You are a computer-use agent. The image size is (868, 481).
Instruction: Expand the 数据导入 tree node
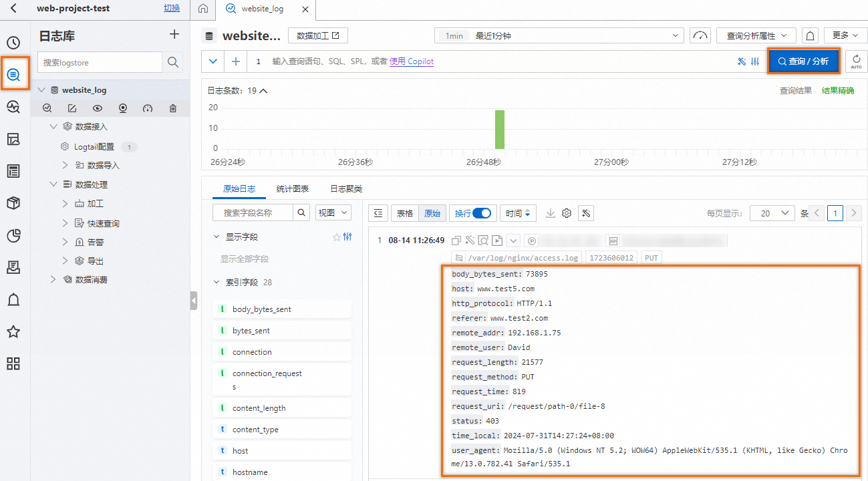pos(65,165)
